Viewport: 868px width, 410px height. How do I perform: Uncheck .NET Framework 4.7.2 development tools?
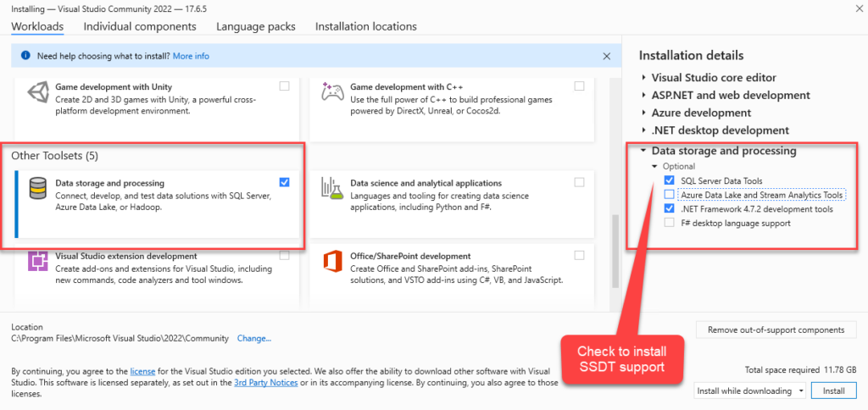pyautogui.click(x=670, y=209)
